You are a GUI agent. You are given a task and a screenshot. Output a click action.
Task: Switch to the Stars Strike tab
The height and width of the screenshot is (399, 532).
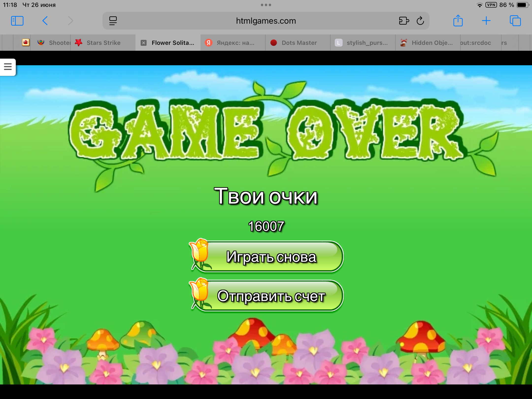103,43
